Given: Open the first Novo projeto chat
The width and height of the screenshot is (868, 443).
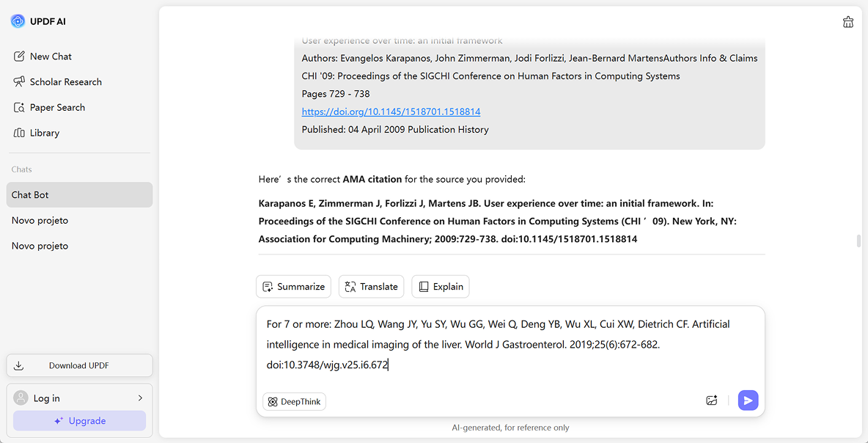Looking at the screenshot, I should (x=40, y=221).
